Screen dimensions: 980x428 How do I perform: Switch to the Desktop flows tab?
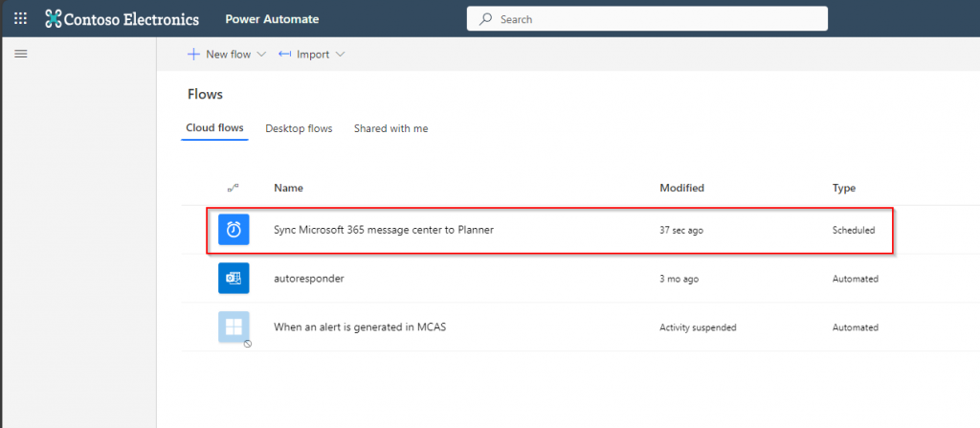coord(299,128)
